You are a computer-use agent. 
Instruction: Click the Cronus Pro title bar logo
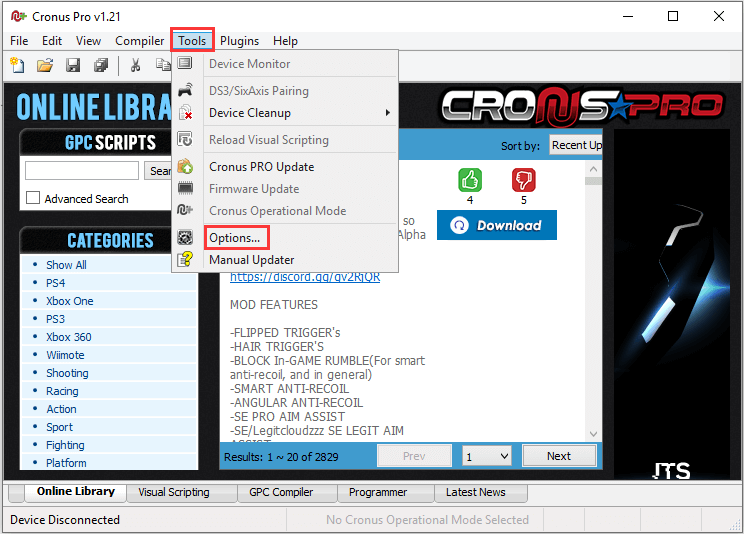coord(19,17)
